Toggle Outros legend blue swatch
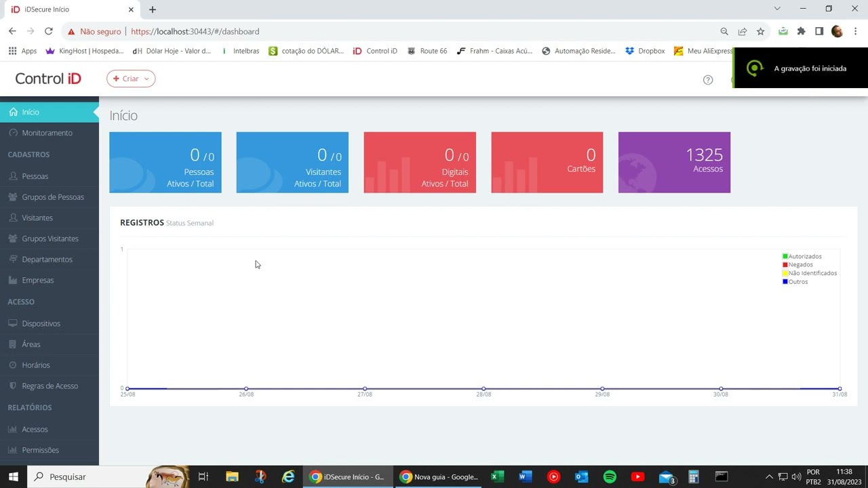This screenshot has height=488, width=868. (x=785, y=282)
